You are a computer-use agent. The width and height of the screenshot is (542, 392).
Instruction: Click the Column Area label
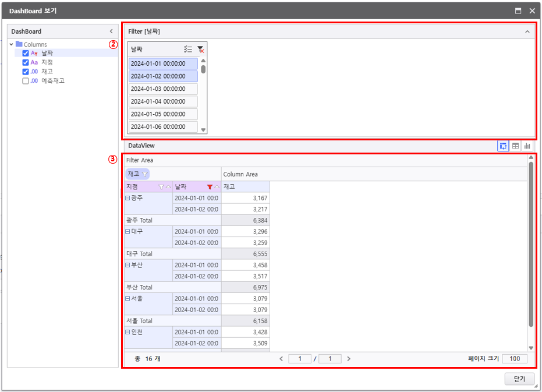(240, 174)
